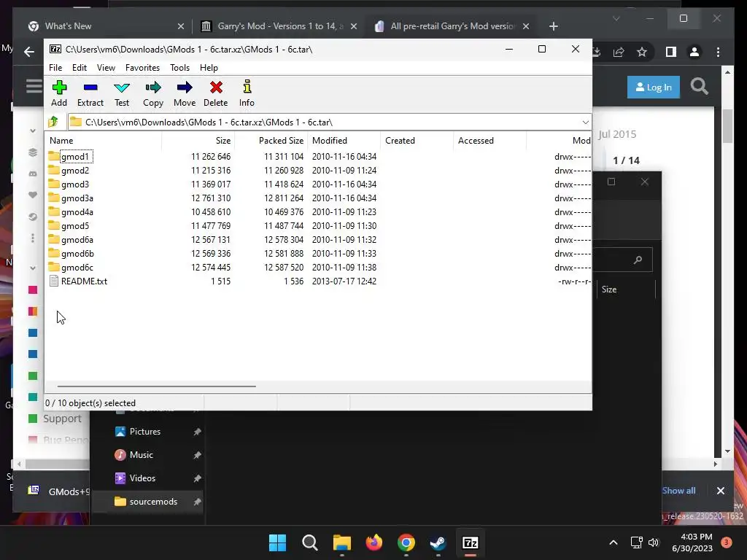Click the Windows Start button
Image resolution: width=747 pixels, height=560 pixels.
(x=277, y=542)
